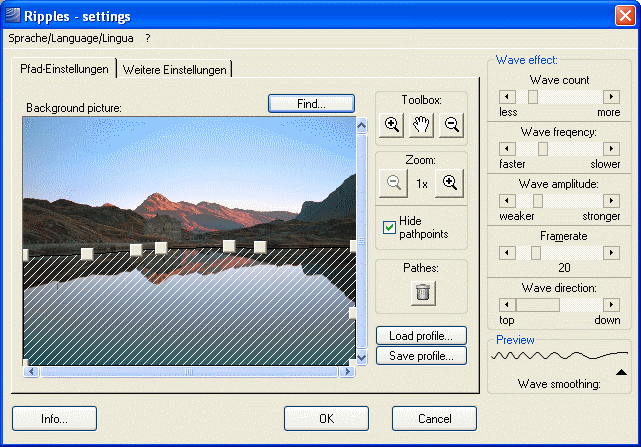Switch to the Pfad-Einstellungen tab
This screenshot has width=641, height=447.
point(64,69)
